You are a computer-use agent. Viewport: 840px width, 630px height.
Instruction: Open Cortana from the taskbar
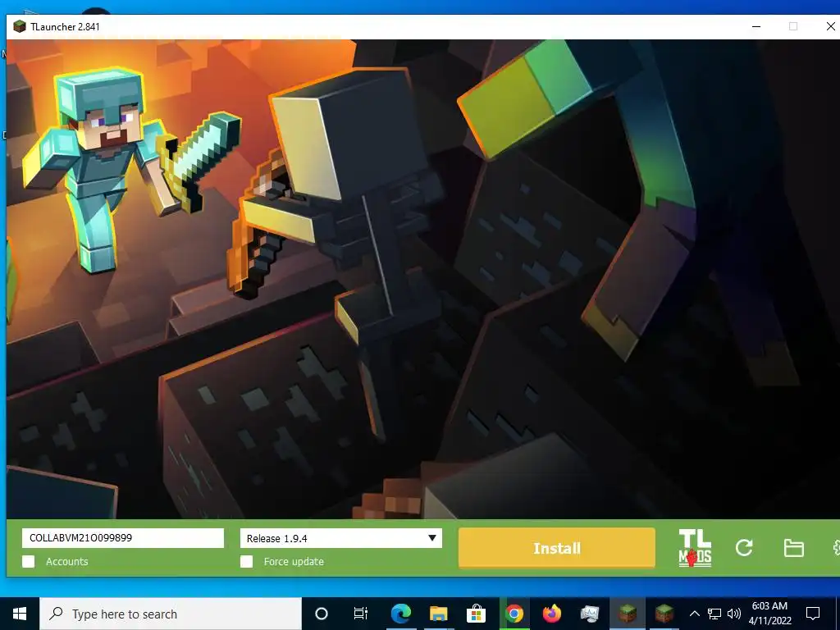click(322, 614)
